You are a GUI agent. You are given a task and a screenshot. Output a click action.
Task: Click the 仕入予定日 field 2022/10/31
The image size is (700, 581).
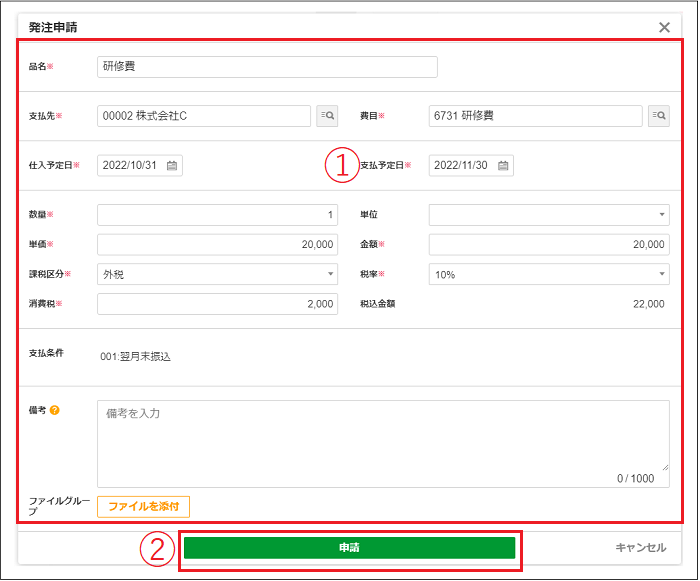pos(140,166)
